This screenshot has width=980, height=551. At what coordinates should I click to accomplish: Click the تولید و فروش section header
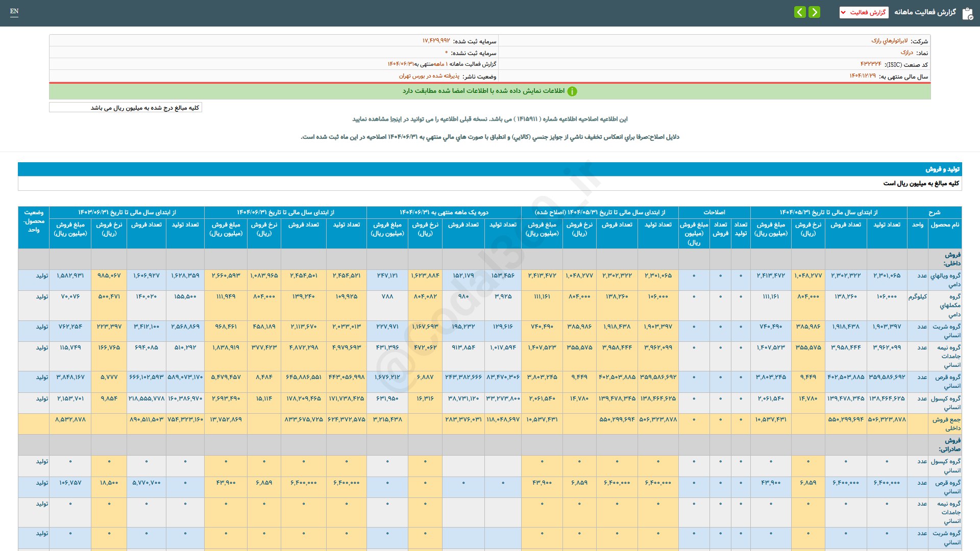(942, 169)
